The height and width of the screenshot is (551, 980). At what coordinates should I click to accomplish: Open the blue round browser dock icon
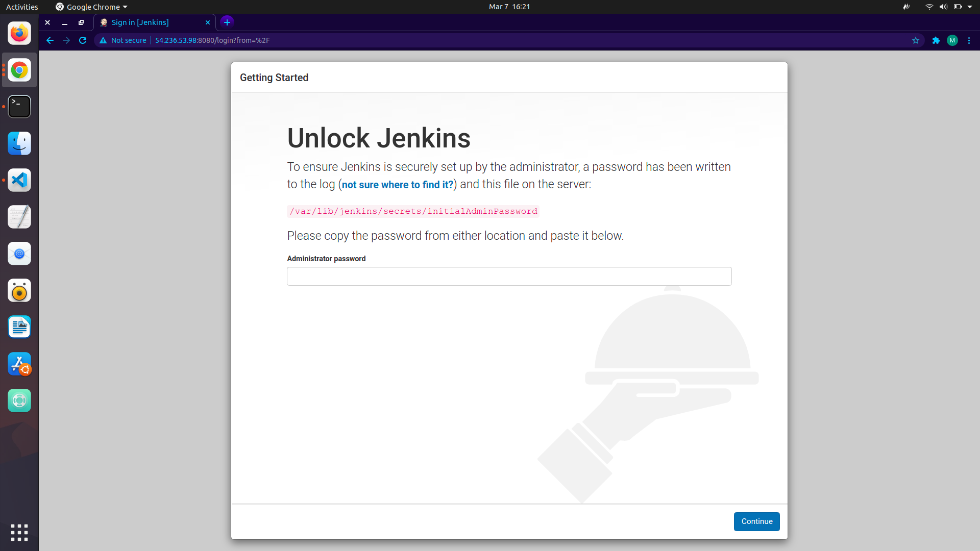19,254
